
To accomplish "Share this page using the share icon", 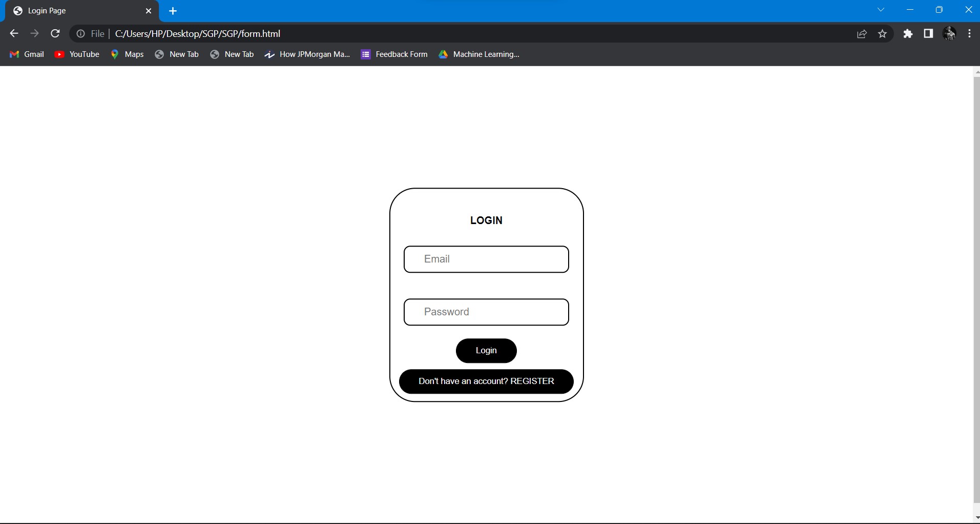I will click(x=862, y=34).
